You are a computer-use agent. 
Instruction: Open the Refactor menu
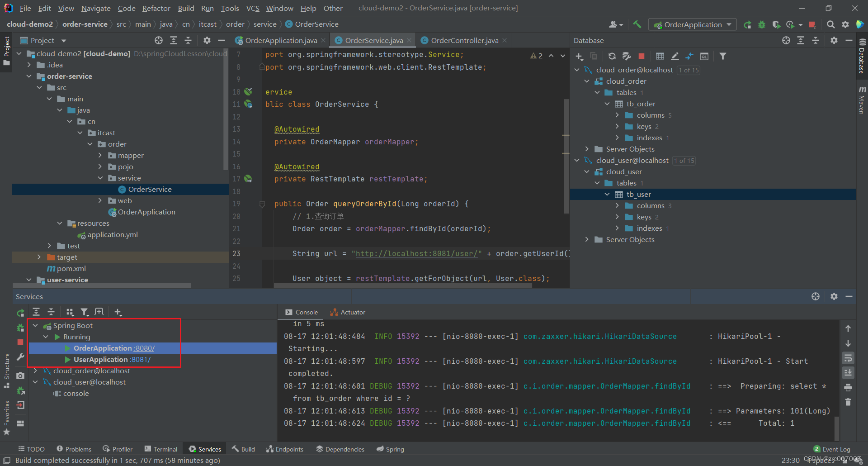[156, 8]
